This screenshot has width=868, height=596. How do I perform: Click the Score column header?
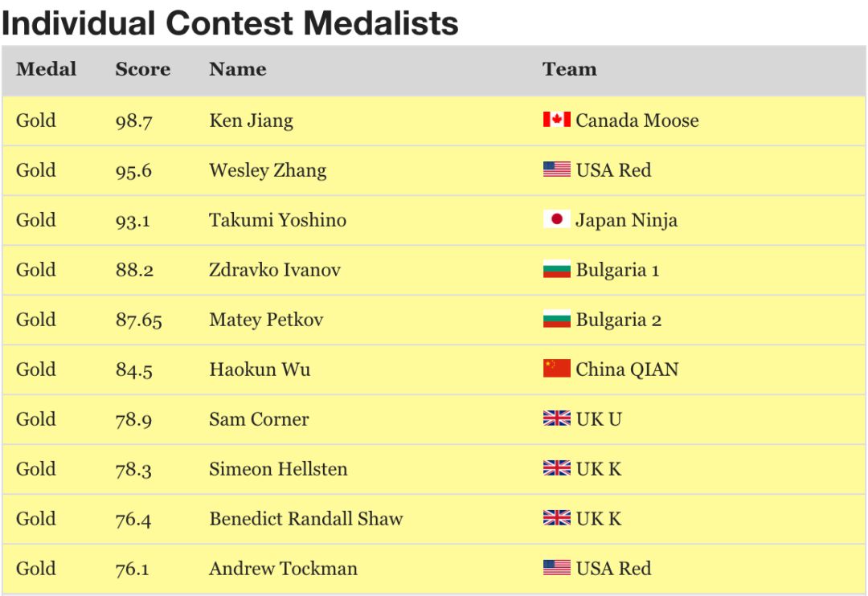click(x=142, y=69)
